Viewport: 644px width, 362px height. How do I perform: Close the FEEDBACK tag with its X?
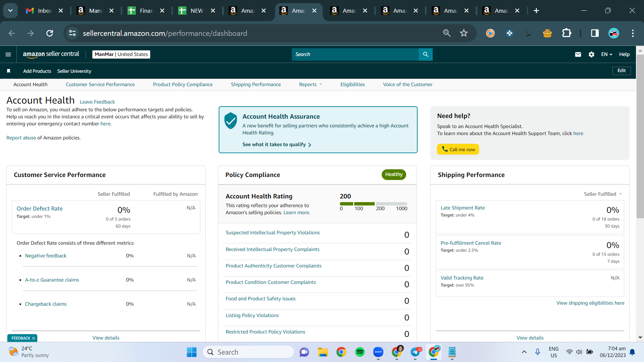click(34, 338)
